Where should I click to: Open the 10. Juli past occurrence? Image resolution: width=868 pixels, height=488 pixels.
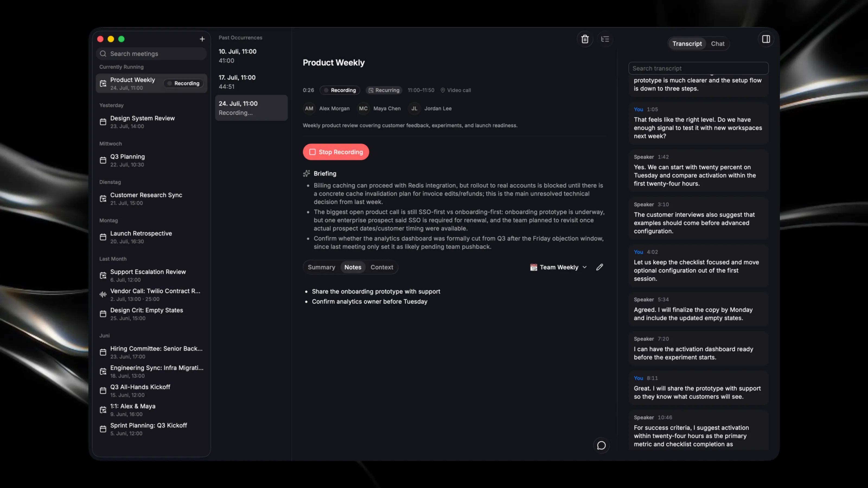pyautogui.click(x=251, y=56)
